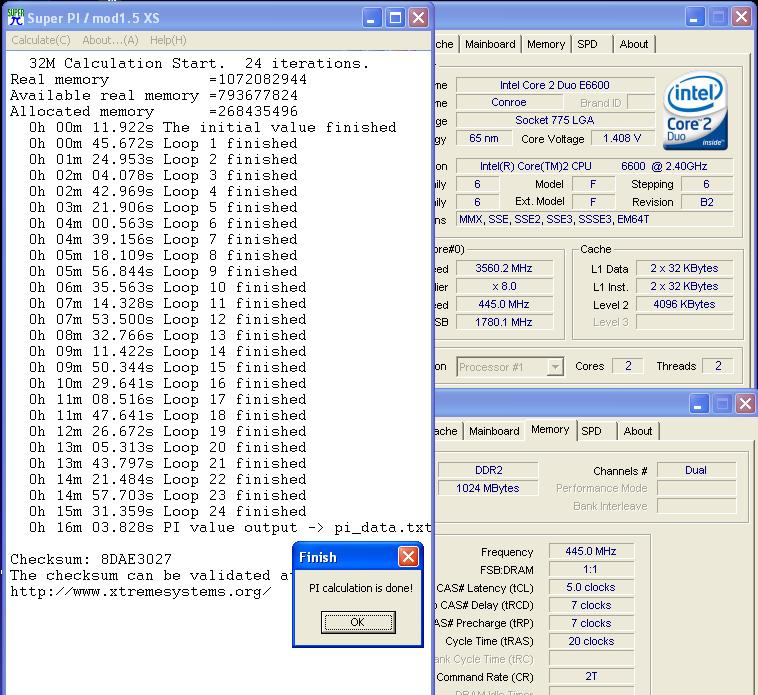This screenshot has height=695, width=758.
Task: Click the L1 Data value 2 x 32 KBytes
Action: (685, 268)
